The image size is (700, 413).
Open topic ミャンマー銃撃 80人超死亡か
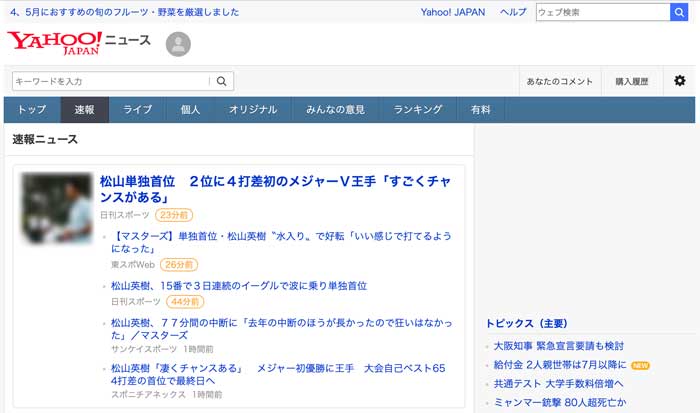pos(560,402)
